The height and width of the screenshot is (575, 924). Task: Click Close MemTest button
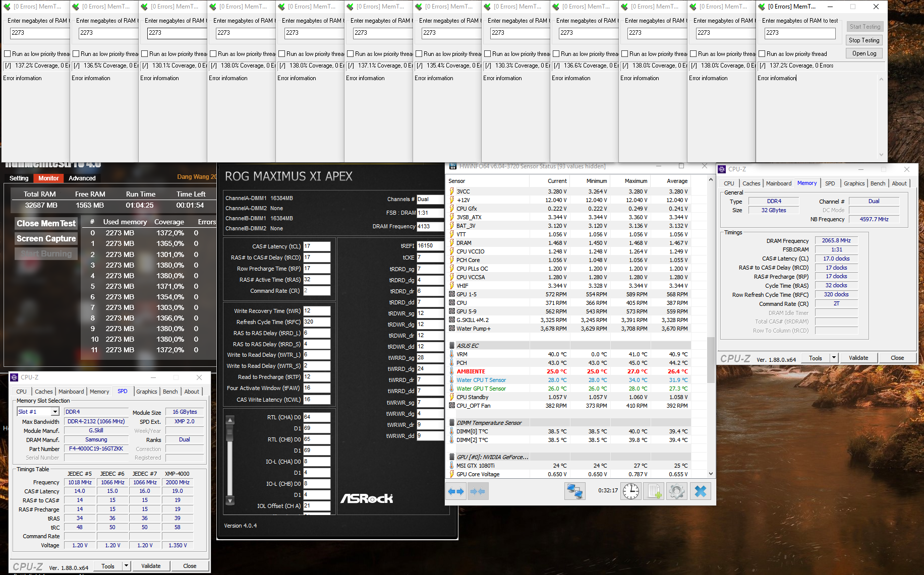click(46, 223)
